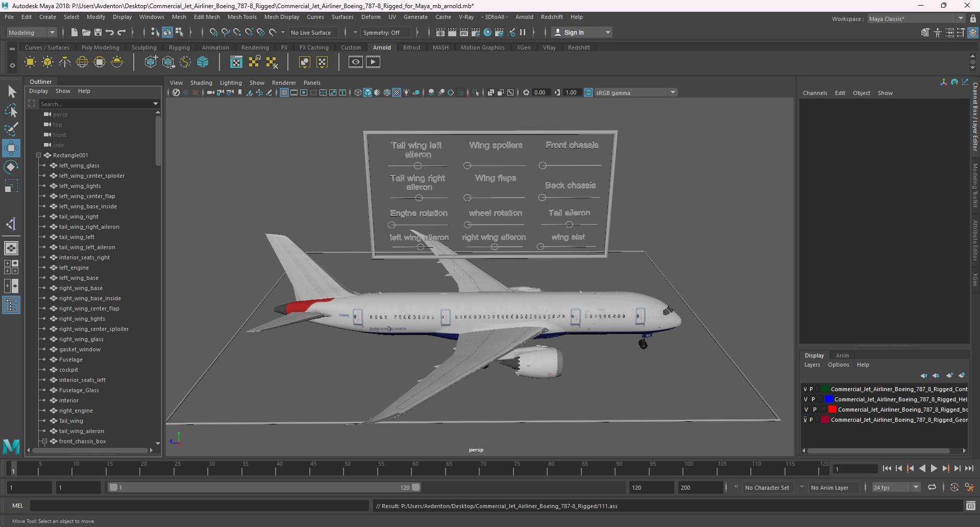Create a new scene with the New Scene icon

click(74, 32)
